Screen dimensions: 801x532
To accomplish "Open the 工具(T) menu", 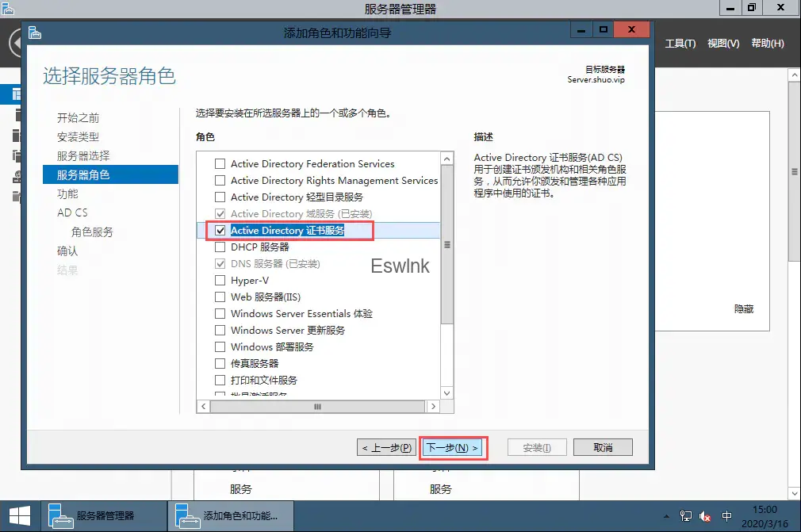I will (680, 44).
